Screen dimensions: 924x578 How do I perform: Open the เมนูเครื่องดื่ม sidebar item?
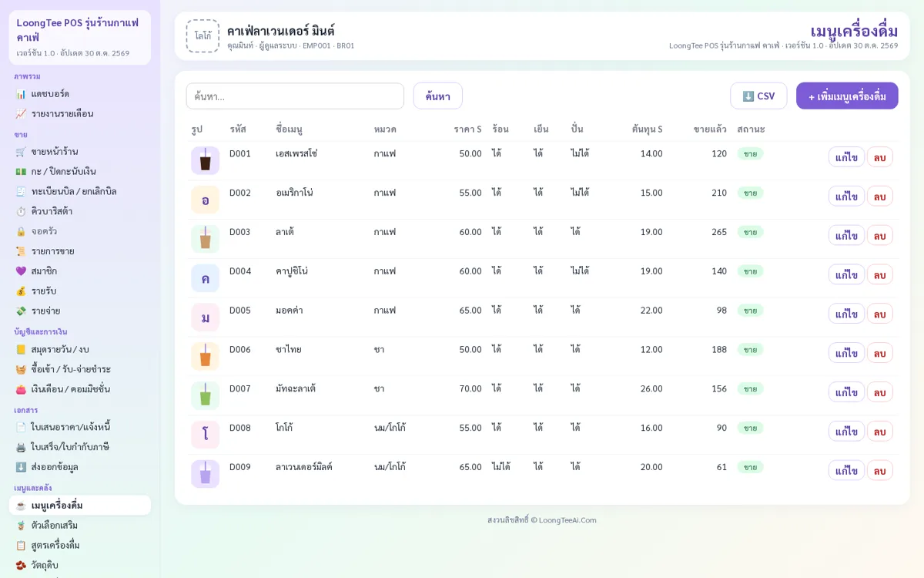click(x=80, y=506)
